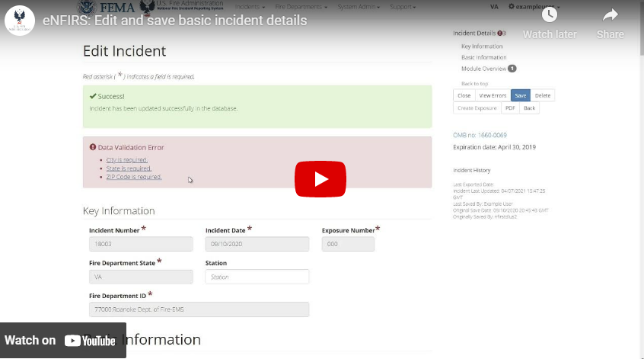
Task: Go to Key Information section link
Action: [x=482, y=46]
